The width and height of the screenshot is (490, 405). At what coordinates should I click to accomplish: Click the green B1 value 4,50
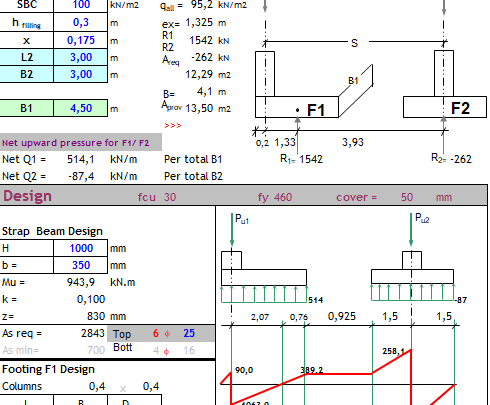click(81, 108)
